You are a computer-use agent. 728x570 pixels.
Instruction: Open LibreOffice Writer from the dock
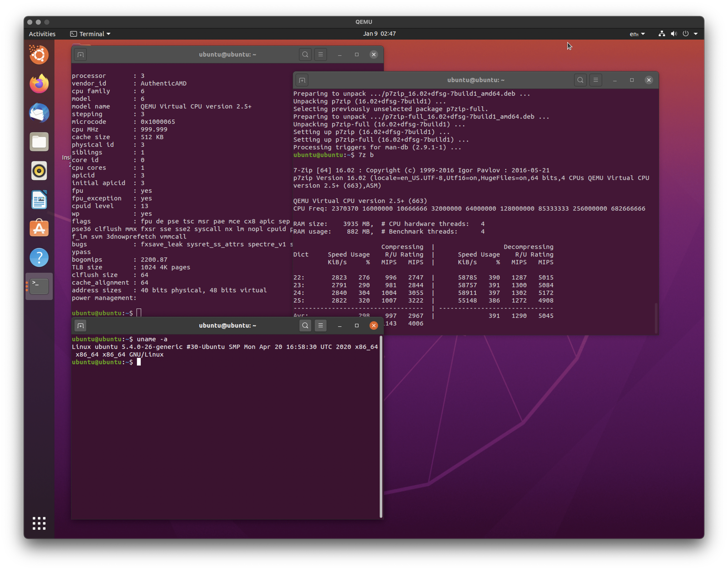[39, 200]
